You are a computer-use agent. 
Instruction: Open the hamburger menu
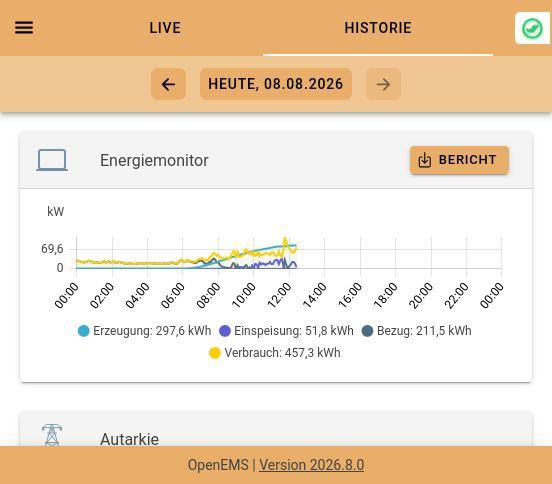point(24,27)
